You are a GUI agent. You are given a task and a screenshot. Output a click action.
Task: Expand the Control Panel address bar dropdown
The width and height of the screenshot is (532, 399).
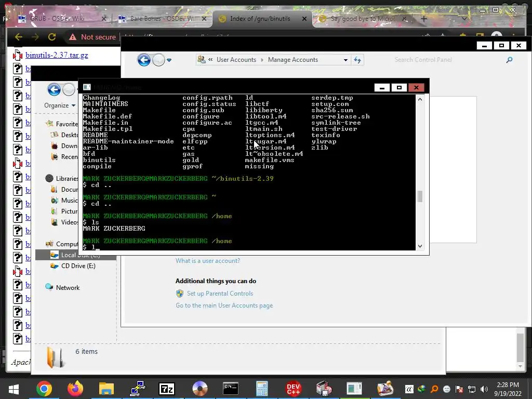[345, 60]
